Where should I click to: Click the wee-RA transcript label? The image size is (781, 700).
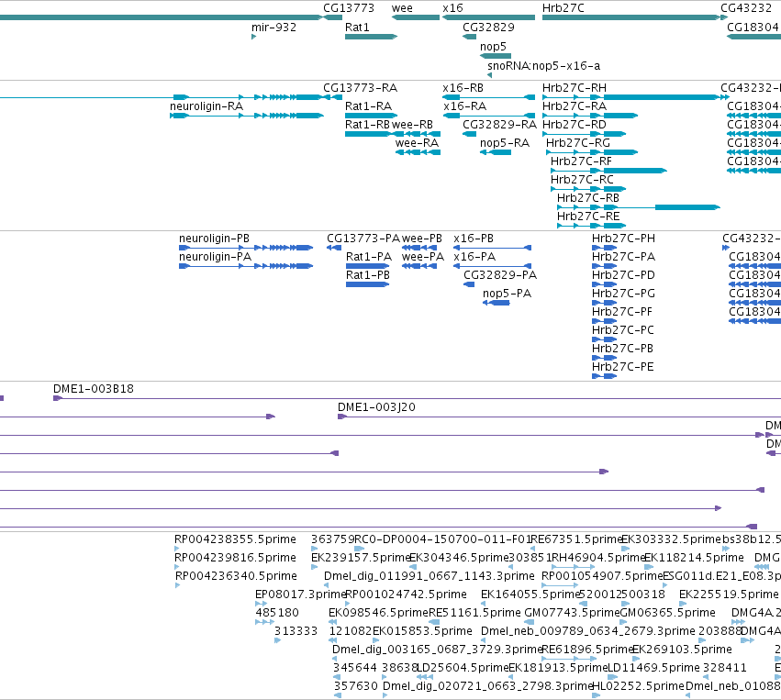(417, 143)
